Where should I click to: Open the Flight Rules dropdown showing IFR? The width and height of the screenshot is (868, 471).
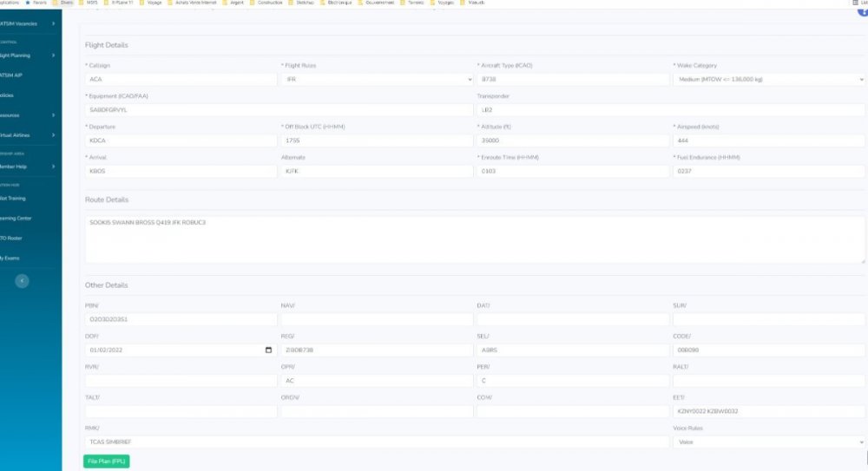[x=376, y=79]
